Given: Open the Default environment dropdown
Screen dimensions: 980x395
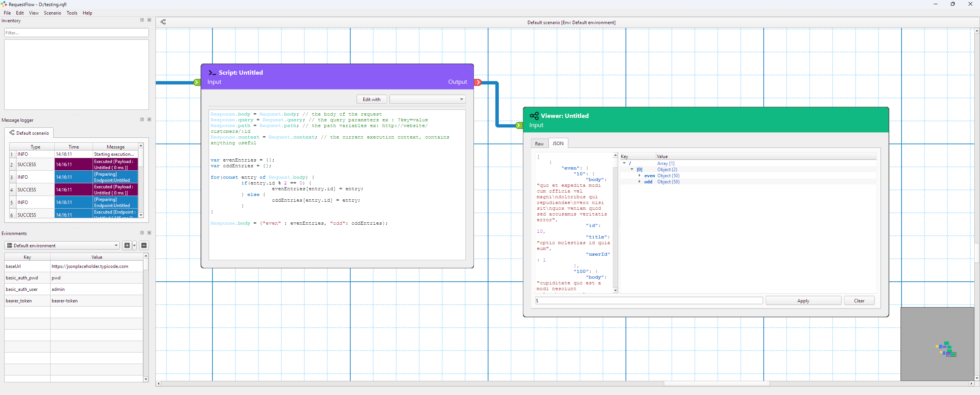Looking at the screenshot, I should tap(62, 246).
